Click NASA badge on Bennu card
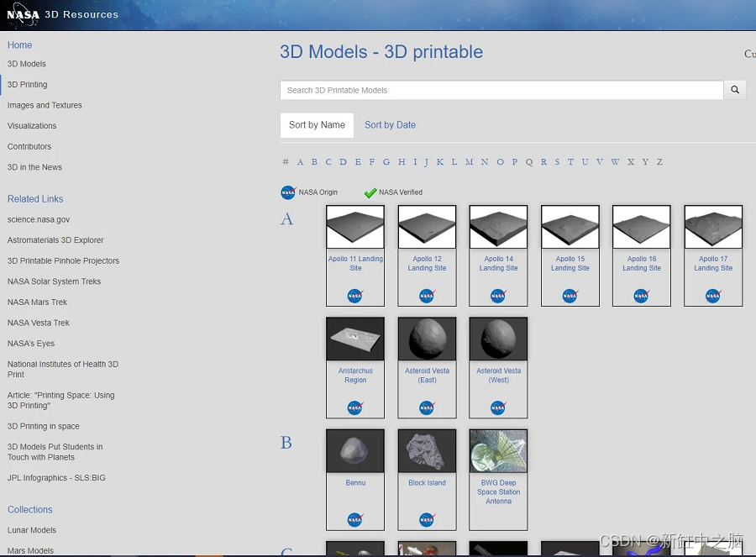This screenshot has width=756, height=557. pyautogui.click(x=355, y=520)
